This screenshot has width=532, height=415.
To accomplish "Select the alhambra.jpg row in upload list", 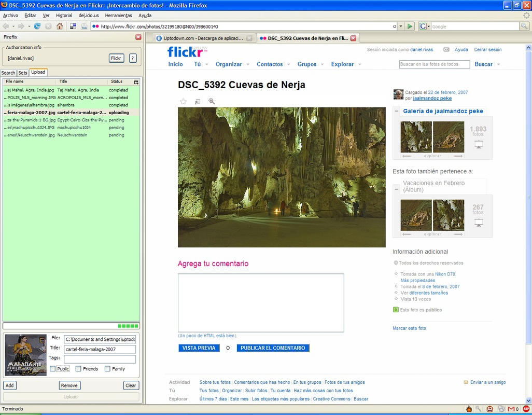I will tap(71, 105).
